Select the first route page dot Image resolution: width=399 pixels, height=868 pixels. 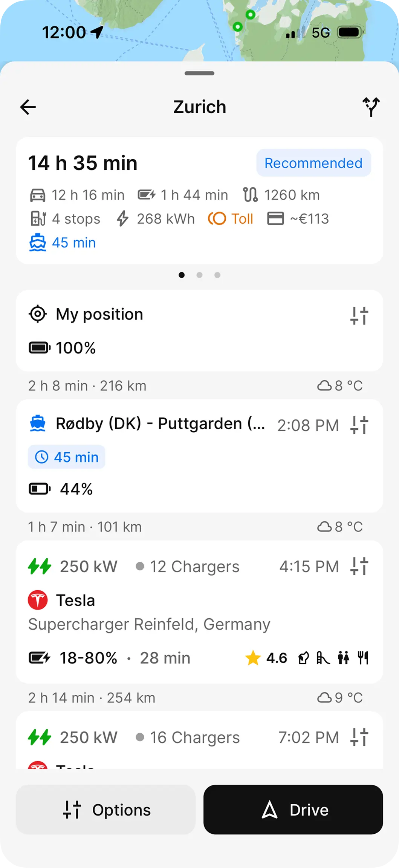(x=182, y=275)
